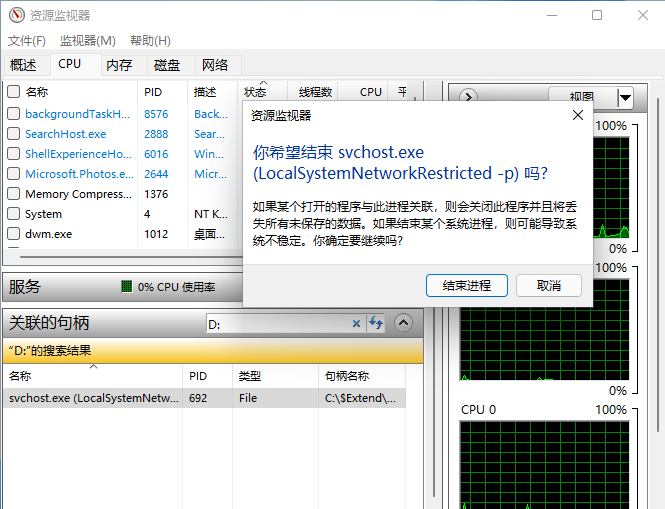Viewport: 665px width, 509px height.
Task: Click the right panel collapse arrow button
Action: click(468, 97)
